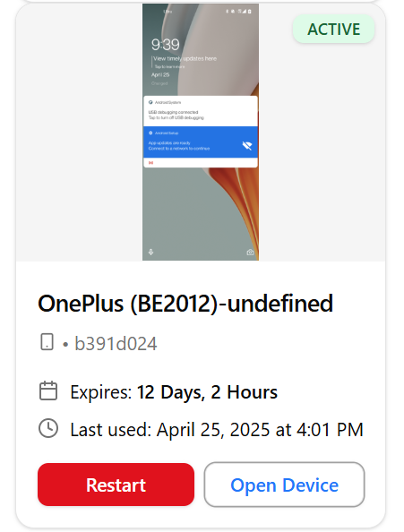The width and height of the screenshot is (404, 532).
Task: Click the phone status bar icons
Action: 239,12
